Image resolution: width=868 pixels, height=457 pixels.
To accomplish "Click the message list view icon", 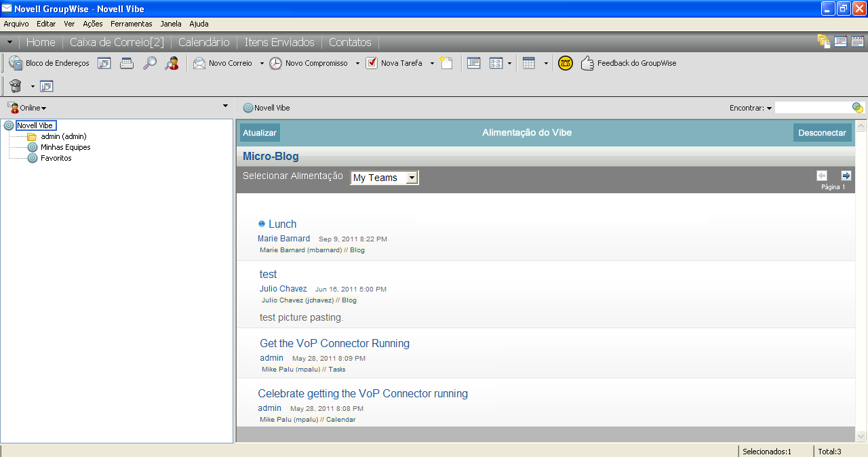I will [x=474, y=63].
